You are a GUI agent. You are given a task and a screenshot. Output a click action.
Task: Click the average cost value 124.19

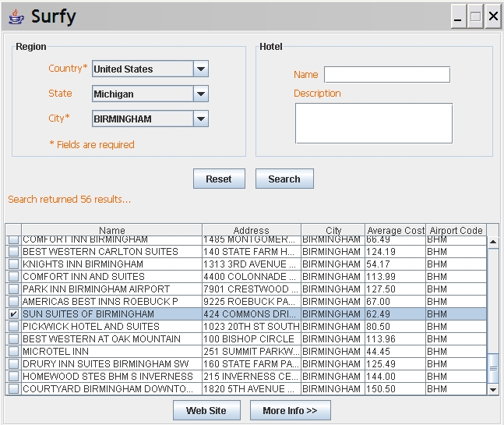coord(396,252)
